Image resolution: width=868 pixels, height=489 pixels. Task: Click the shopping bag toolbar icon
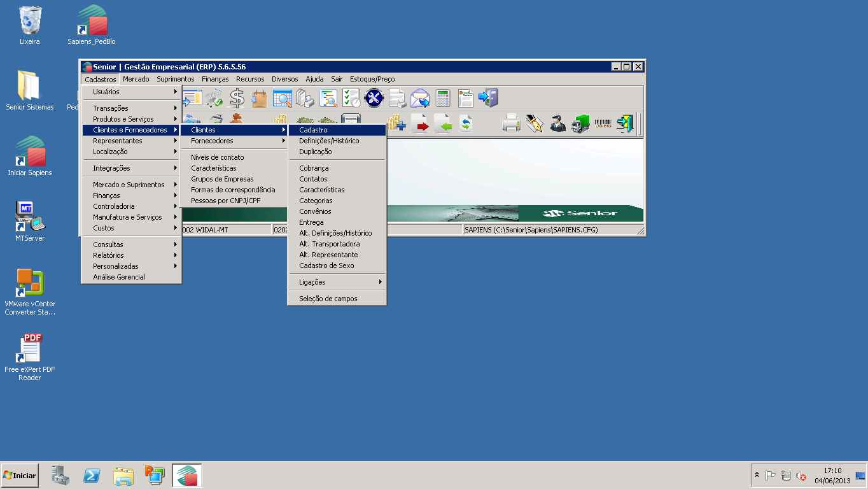point(260,98)
